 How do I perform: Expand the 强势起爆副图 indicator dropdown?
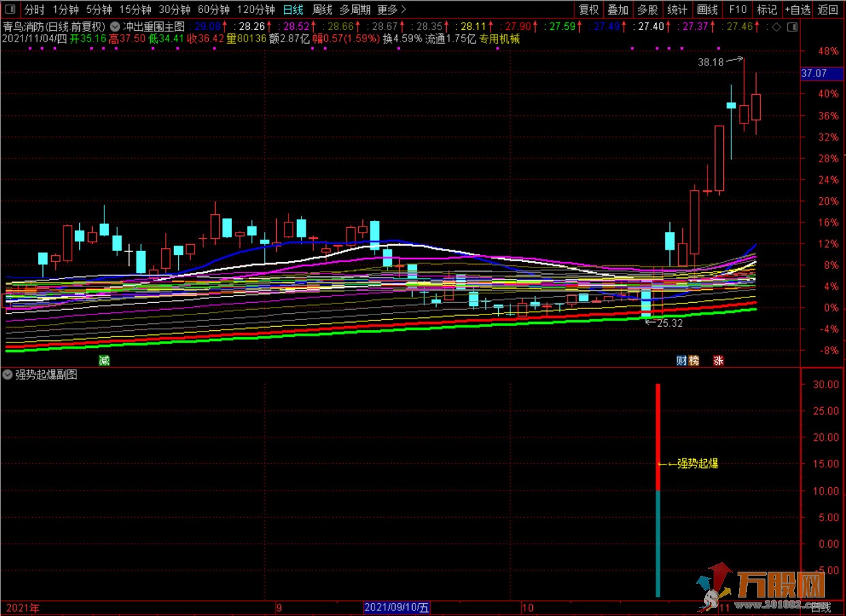(8, 375)
